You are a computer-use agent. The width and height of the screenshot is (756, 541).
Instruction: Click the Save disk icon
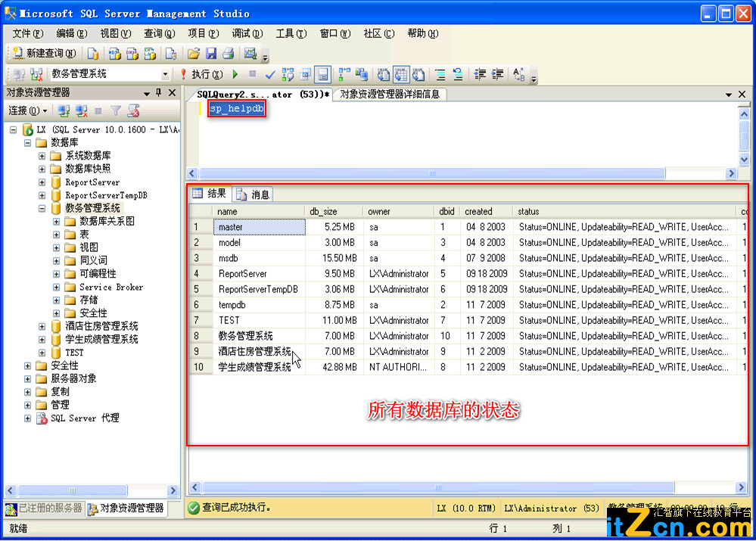[x=210, y=53]
